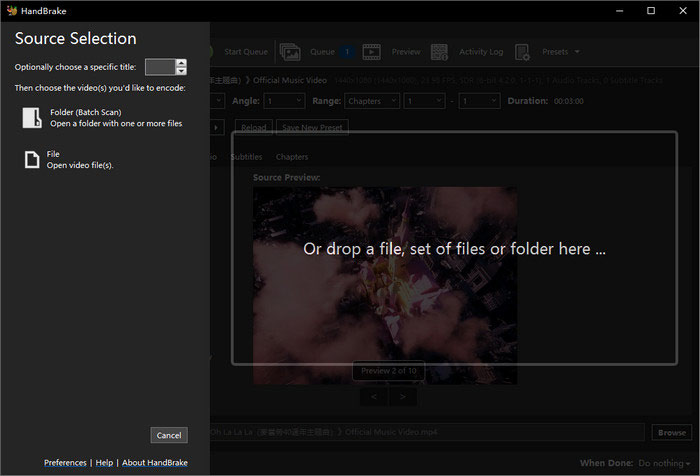Open the When Done dropdown

(664, 463)
